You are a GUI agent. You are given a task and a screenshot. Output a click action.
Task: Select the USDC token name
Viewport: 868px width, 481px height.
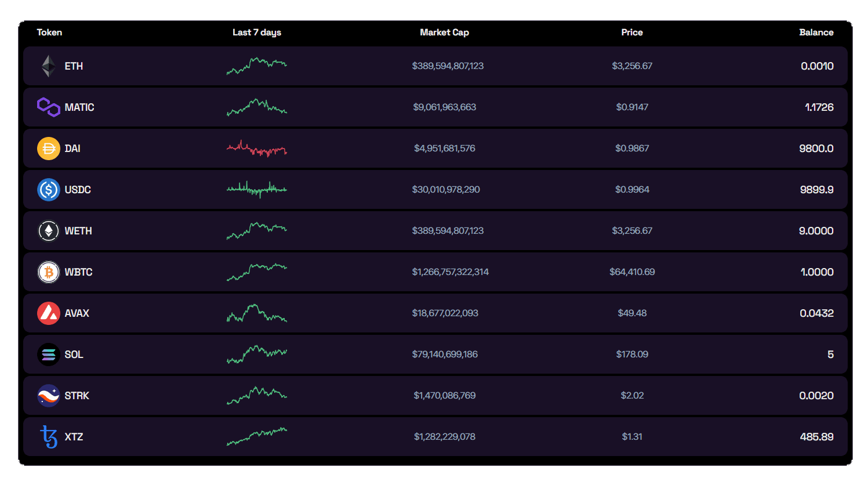pos(78,190)
